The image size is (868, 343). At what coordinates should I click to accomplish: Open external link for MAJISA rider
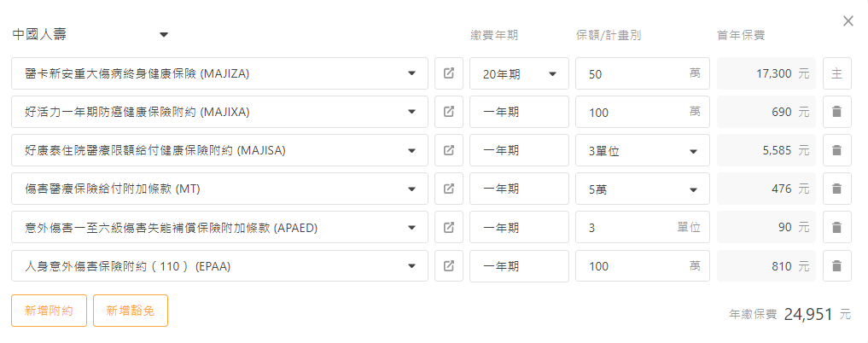pos(448,151)
